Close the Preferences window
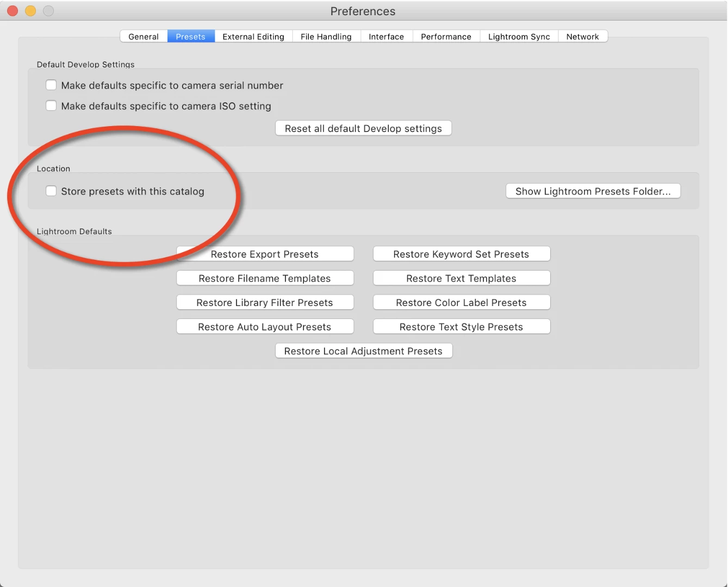Viewport: 728px width, 587px height. [x=13, y=11]
